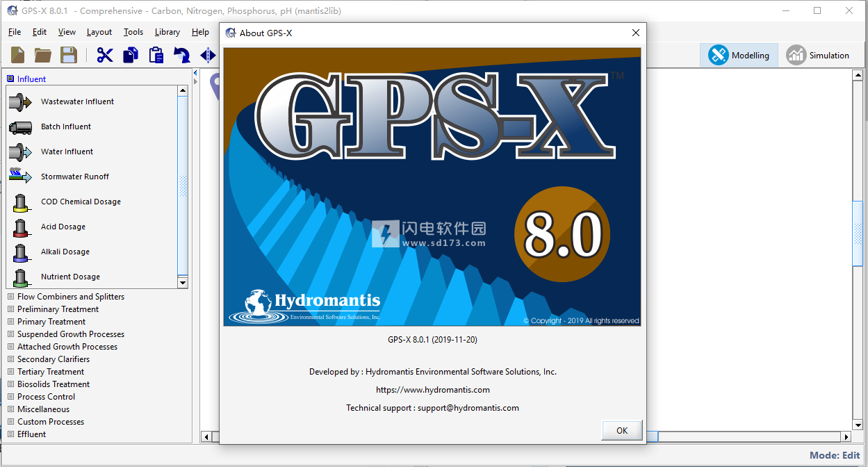Image resolution: width=868 pixels, height=467 pixels.
Task: Select the Alkali Dosage object icon
Action: coord(21,252)
